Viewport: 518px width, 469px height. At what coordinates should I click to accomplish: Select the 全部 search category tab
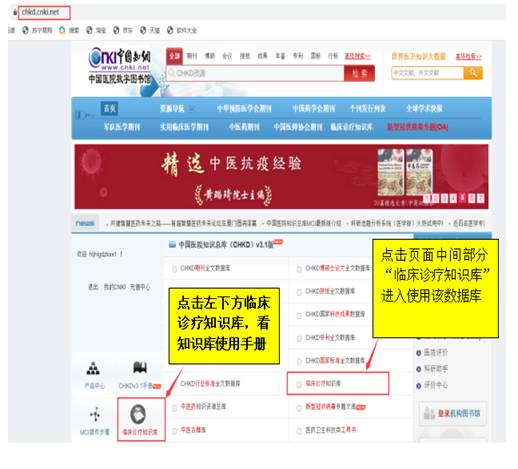coord(174,56)
